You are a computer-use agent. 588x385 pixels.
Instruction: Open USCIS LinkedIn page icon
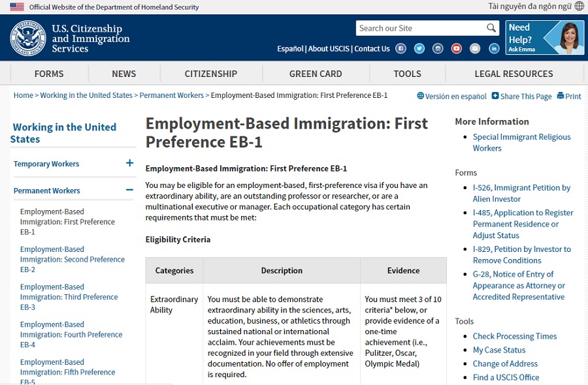[x=494, y=49]
